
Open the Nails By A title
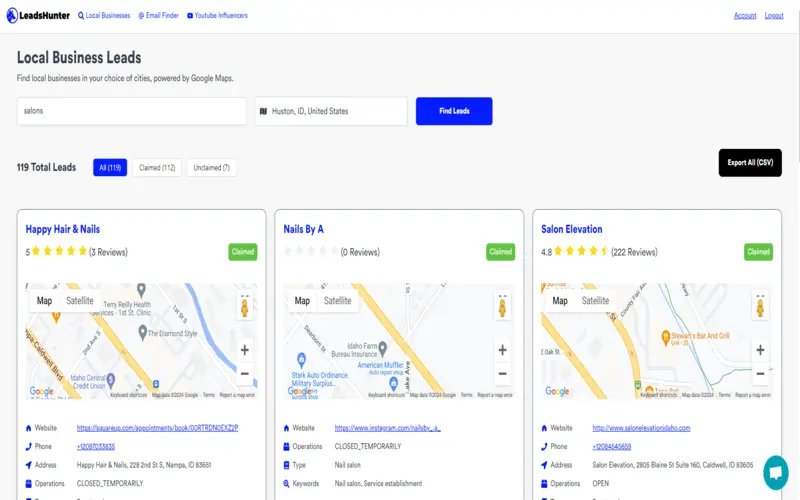pyautogui.click(x=303, y=229)
